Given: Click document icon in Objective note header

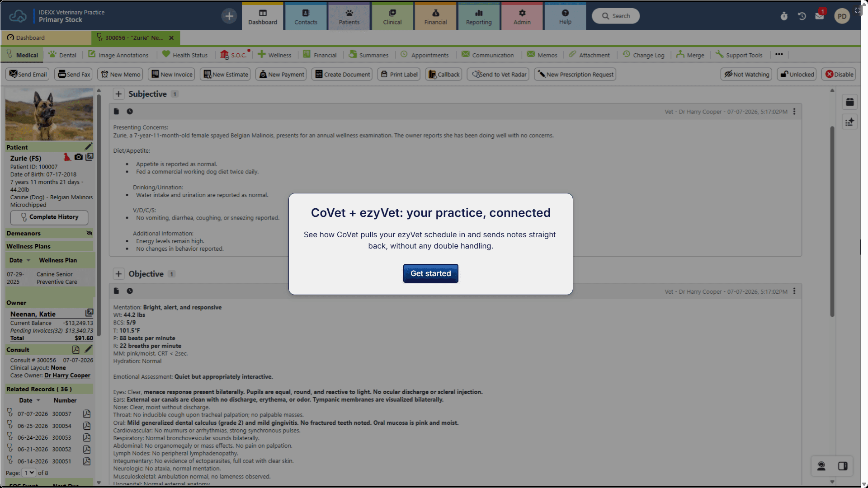Looking at the screenshot, I should pyautogui.click(x=116, y=291).
